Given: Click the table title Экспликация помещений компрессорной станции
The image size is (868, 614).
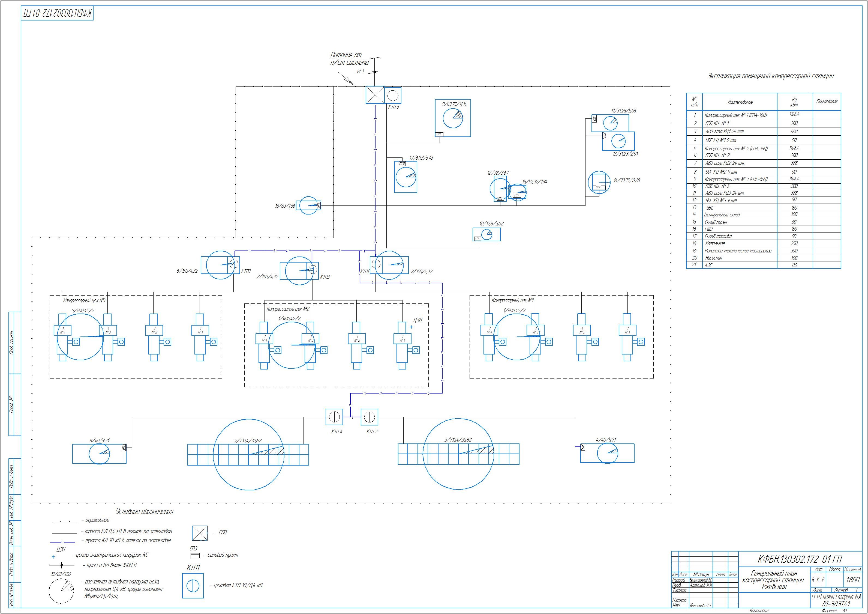Looking at the screenshot, I should click(770, 76).
